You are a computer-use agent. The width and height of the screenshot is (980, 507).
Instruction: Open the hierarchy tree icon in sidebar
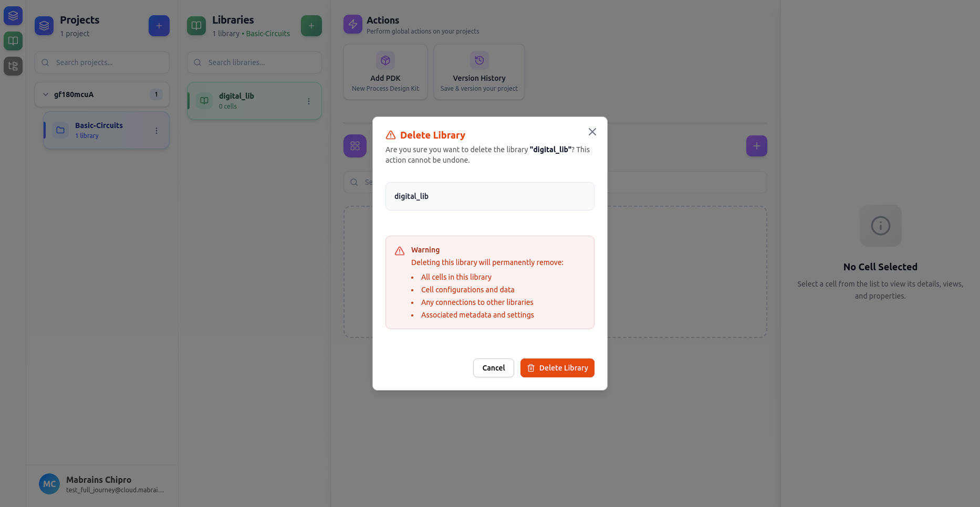point(13,66)
